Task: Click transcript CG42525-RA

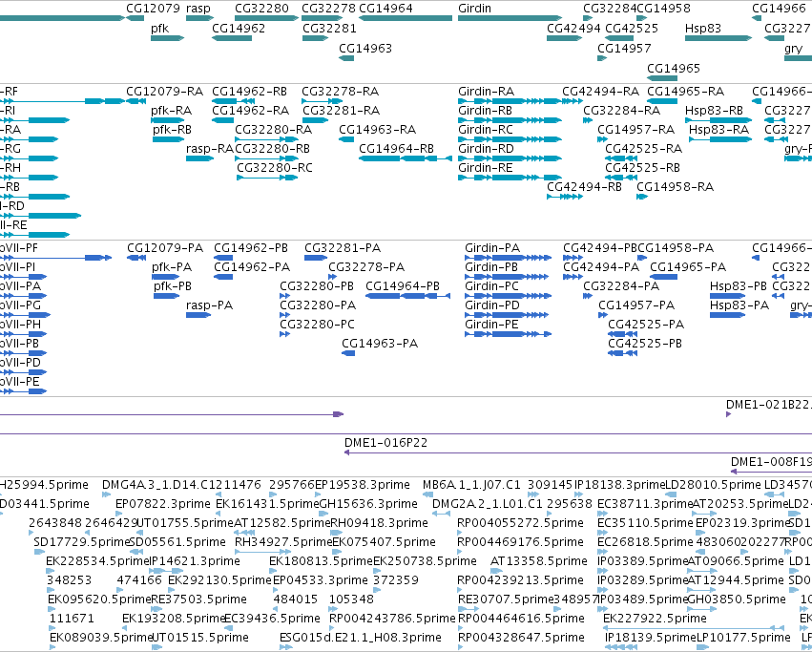Action: 621,158
